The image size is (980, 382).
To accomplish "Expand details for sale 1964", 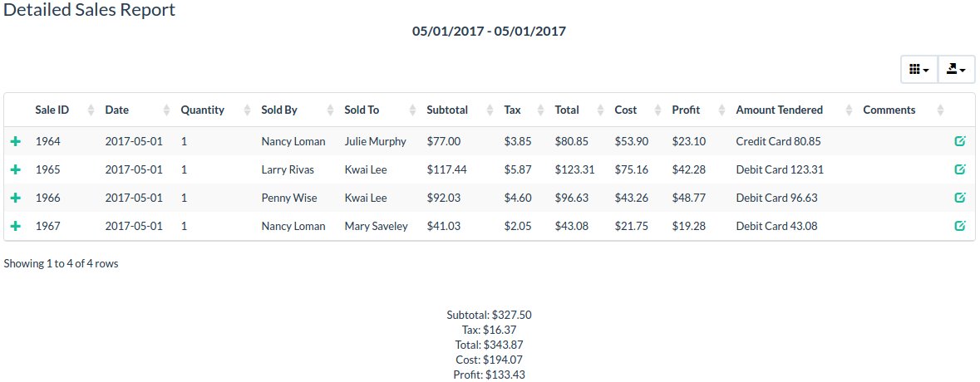I will point(14,141).
